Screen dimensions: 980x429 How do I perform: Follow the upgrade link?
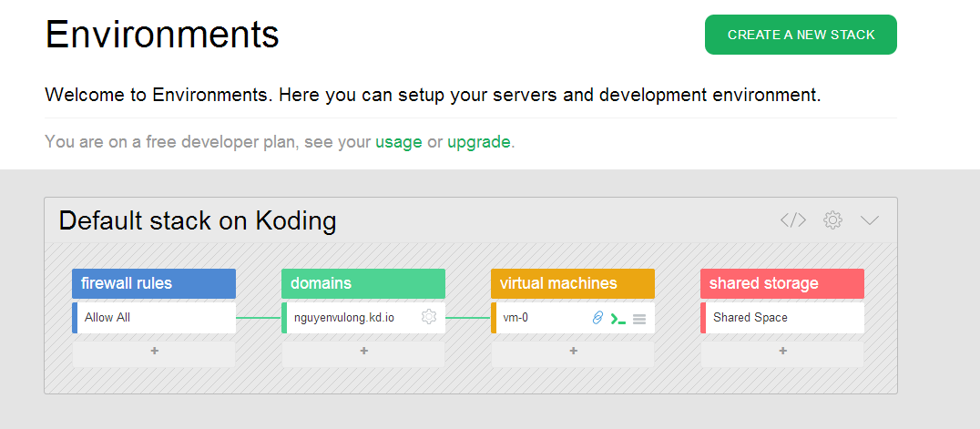pos(478,142)
